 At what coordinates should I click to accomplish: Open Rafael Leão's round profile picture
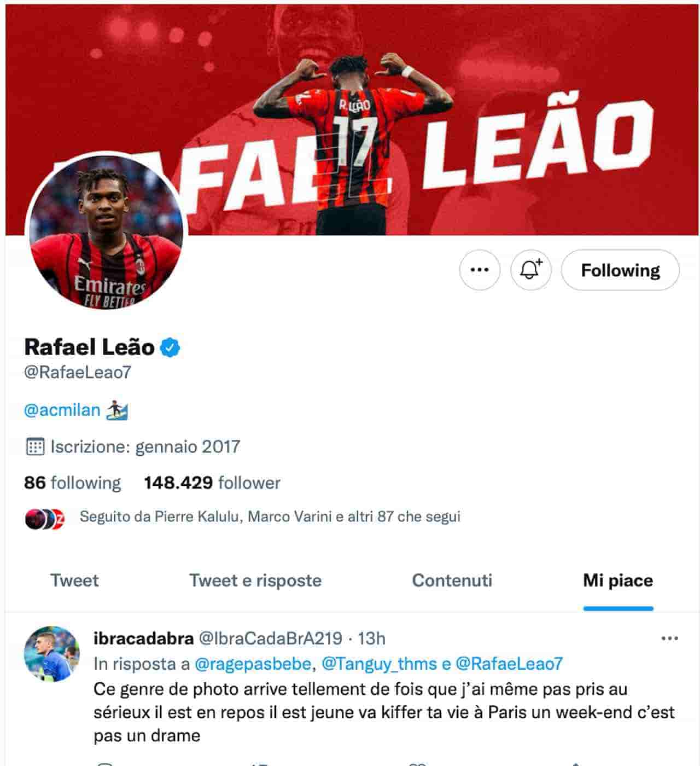pos(106,232)
